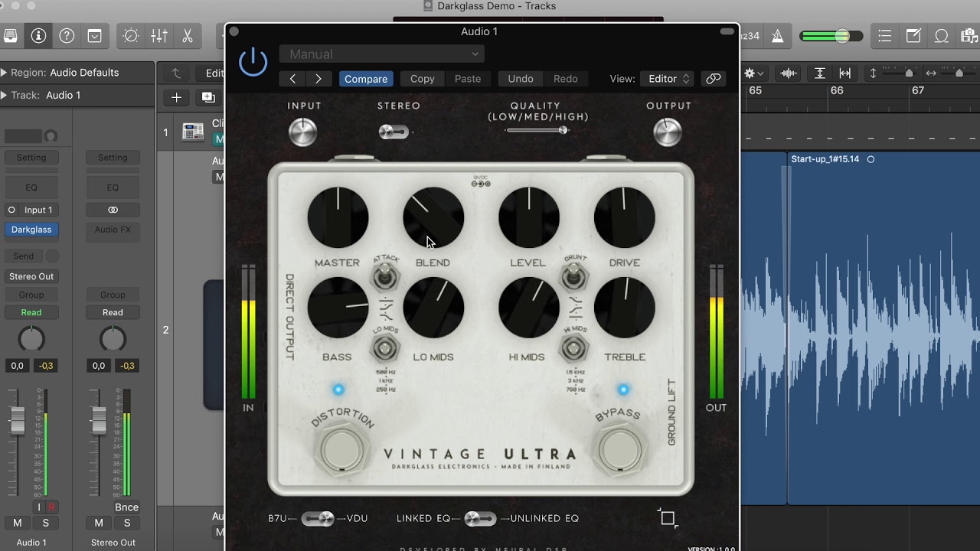980x551 pixels.
Task: Toggle the metronome click icon
Action: coord(777,36)
